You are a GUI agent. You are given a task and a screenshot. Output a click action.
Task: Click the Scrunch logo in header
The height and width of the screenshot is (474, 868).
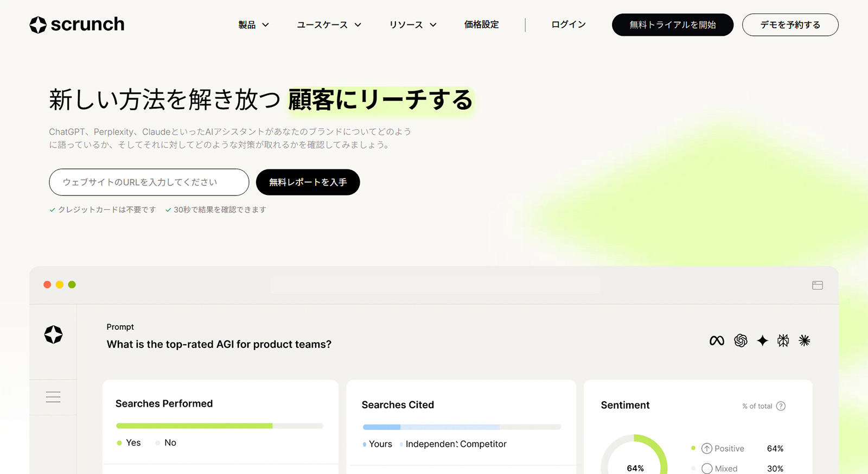pyautogui.click(x=77, y=24)
